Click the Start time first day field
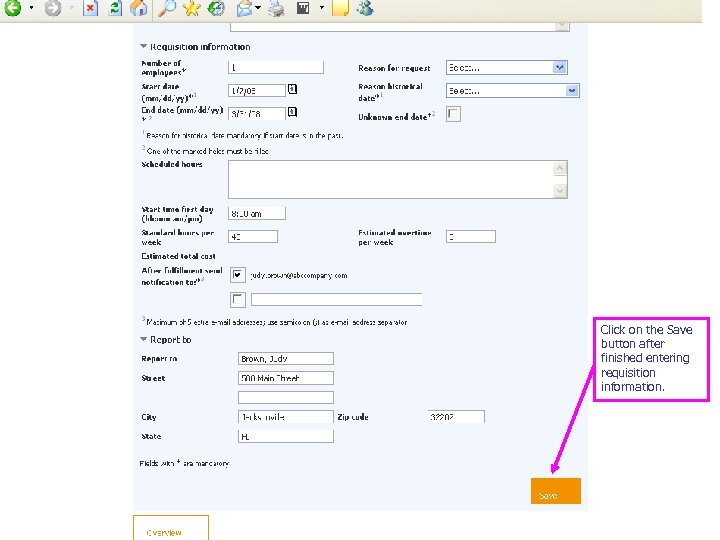720x540 pixels. click(257, 213)
